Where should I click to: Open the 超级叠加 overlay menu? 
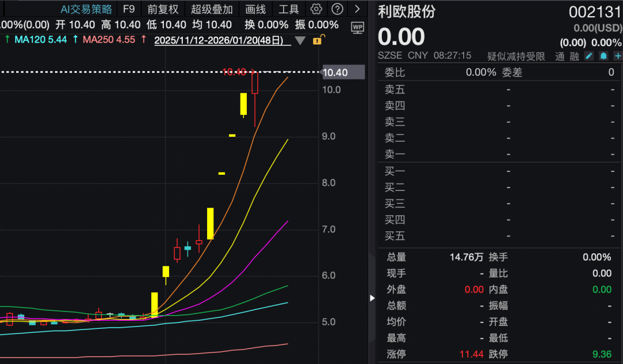point(212,9)
